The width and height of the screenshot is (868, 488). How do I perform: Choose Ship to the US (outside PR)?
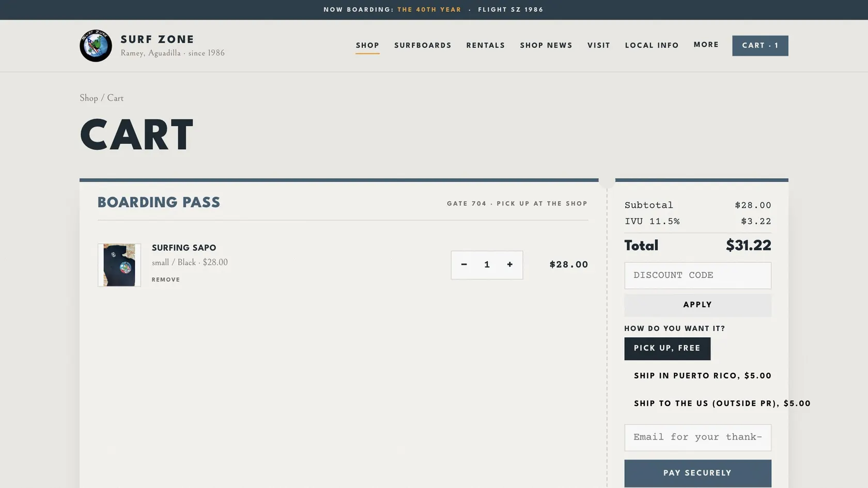[x=722, y=404]
